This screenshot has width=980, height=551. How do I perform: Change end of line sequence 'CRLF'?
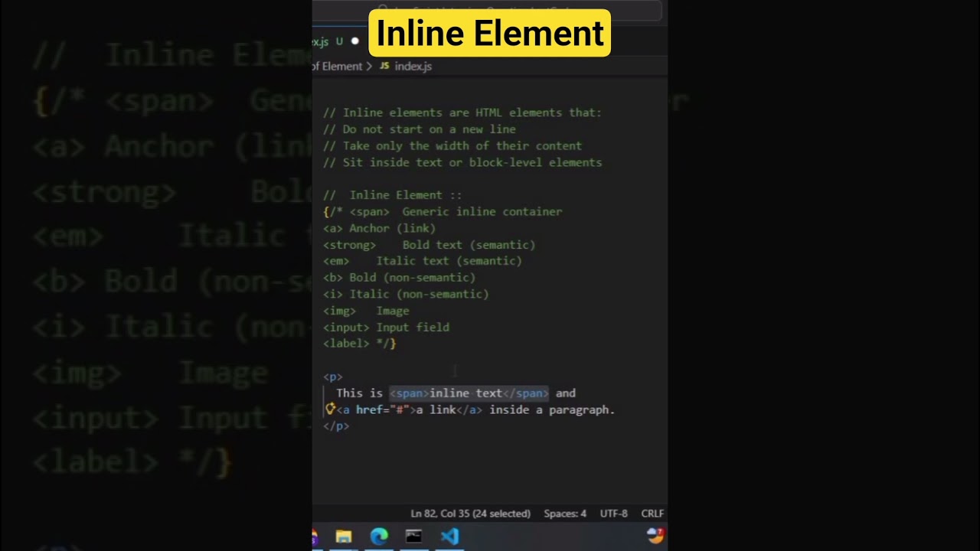(x=652, y=514)
